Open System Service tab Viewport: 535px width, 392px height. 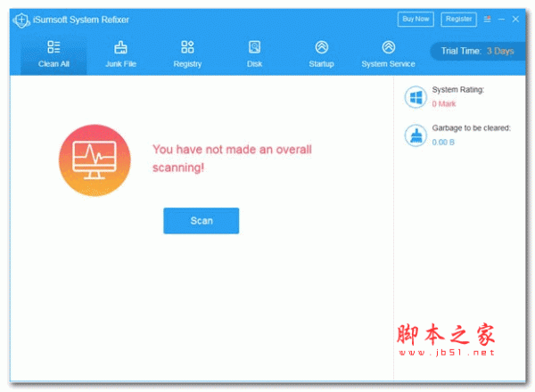point(388,55)
